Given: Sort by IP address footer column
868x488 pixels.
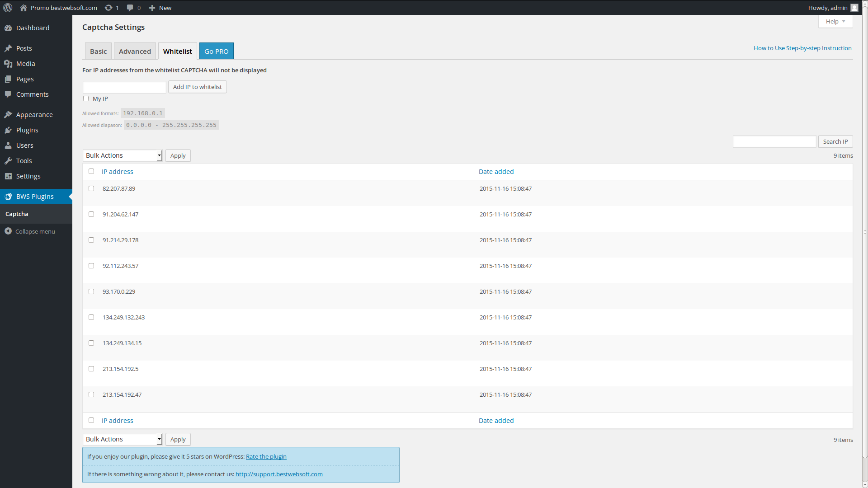Looking at the screenshot, I should (118, 421).
